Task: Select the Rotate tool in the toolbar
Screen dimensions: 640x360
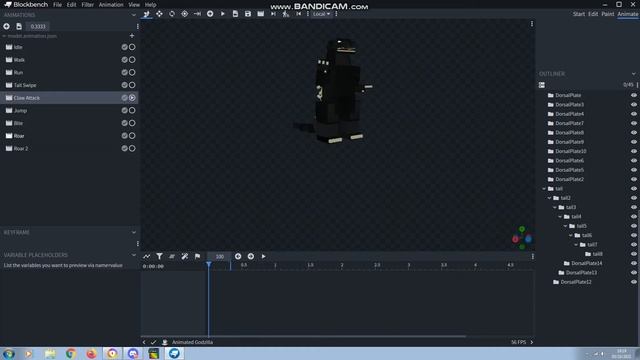Action: [x=172, y=14]
